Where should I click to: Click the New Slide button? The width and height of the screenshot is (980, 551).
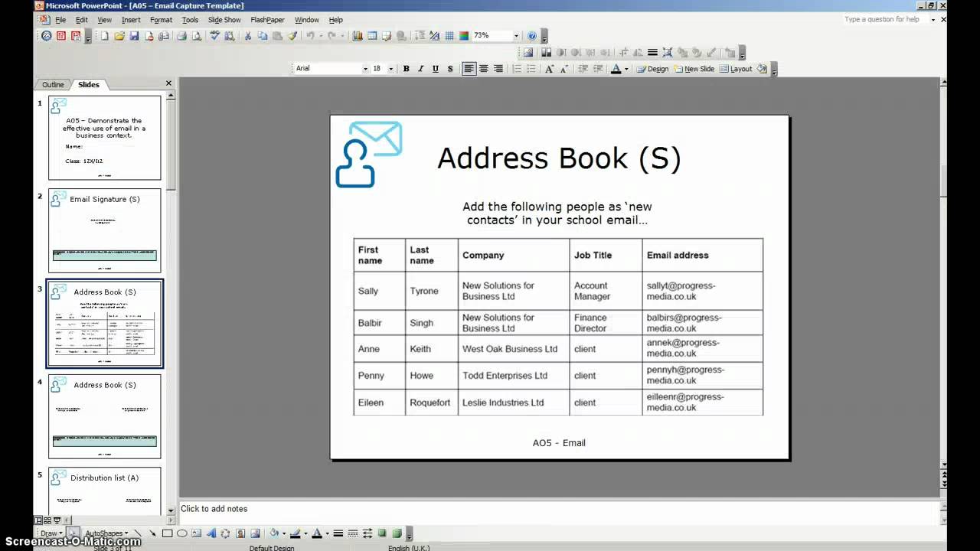pyautogui.click(x=694, y=69)
